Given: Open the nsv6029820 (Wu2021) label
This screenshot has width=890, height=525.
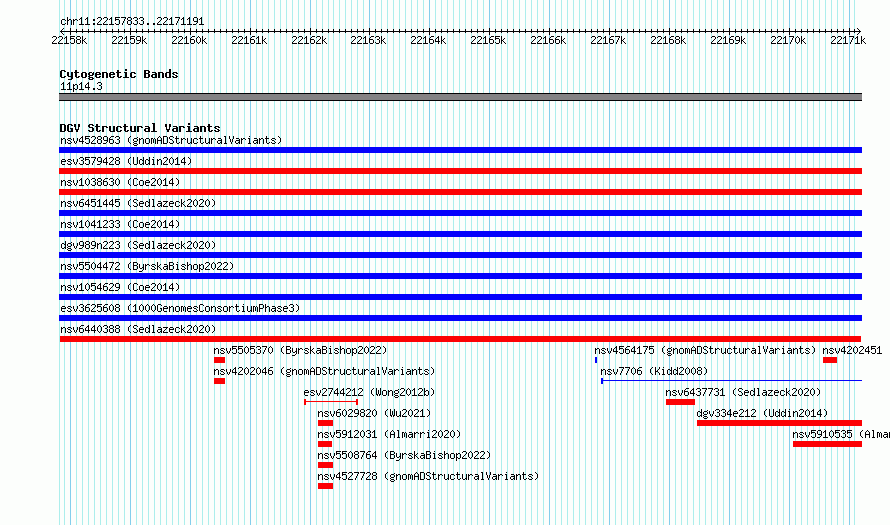Looking at the screenshot, I should [x=374, y=413].
